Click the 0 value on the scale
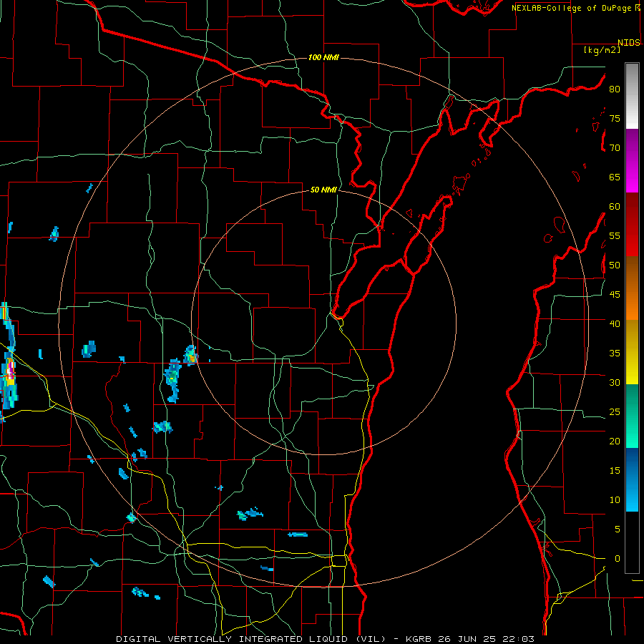 618,559
